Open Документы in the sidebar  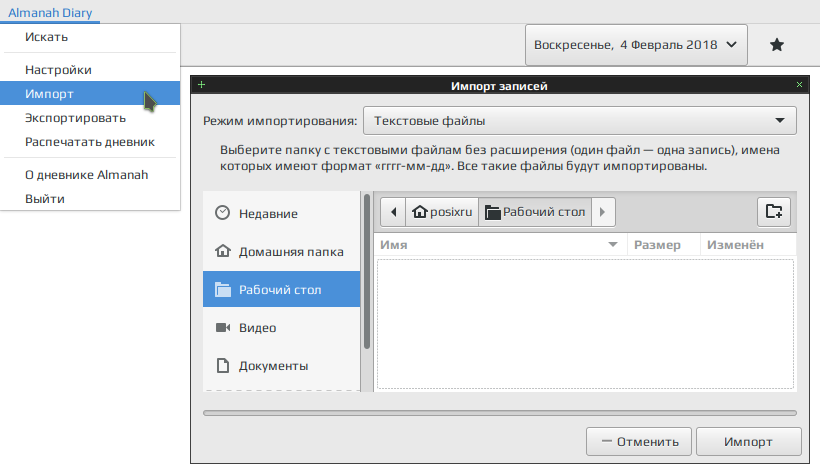pos(281,365)
